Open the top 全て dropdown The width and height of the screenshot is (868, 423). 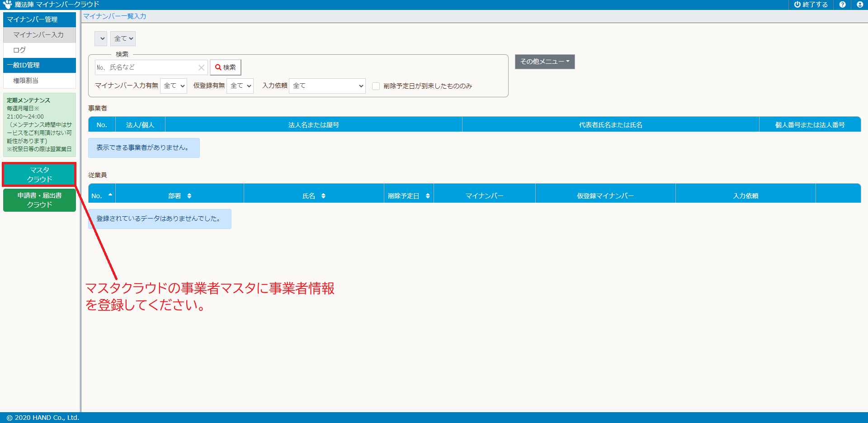[123, 38]
